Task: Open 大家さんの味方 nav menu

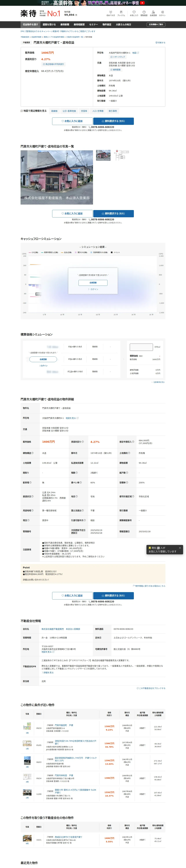Action: coord(124,25)
